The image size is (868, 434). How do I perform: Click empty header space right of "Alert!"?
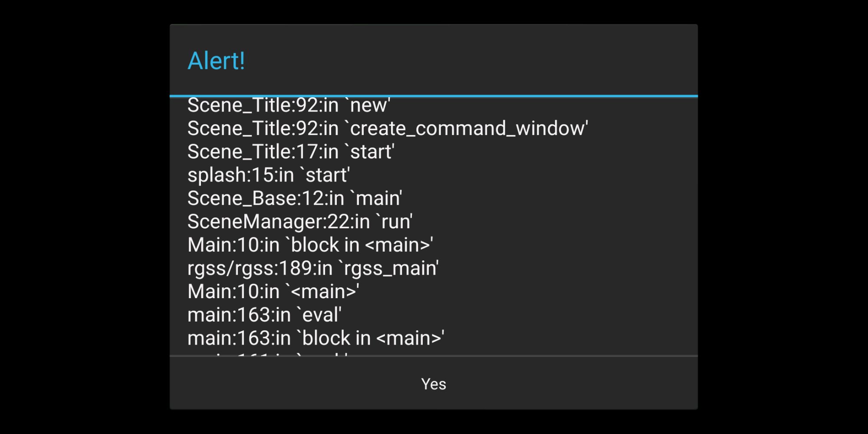tap(477, 61)
